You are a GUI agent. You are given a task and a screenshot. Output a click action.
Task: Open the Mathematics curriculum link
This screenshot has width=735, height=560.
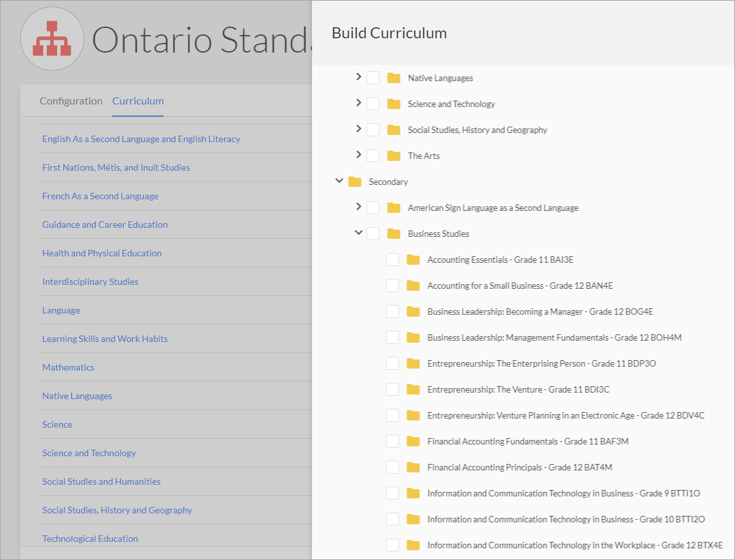(68, 367)
